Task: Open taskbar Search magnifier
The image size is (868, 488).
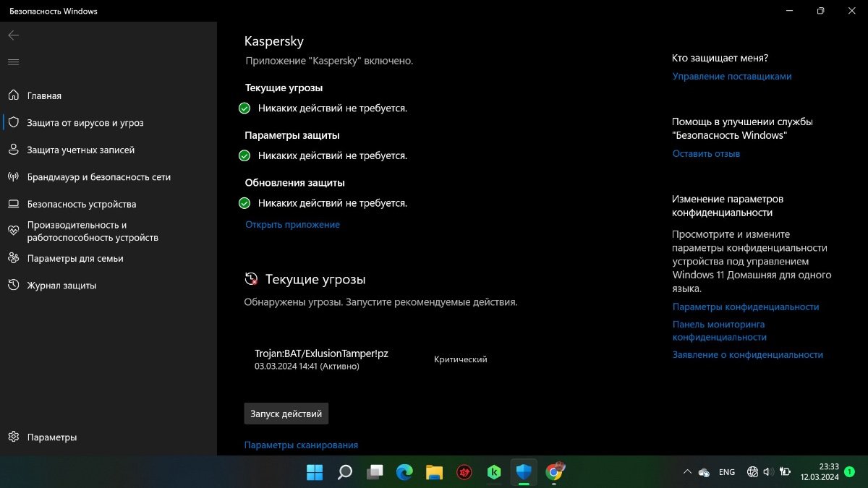Action: coord(345,472)
